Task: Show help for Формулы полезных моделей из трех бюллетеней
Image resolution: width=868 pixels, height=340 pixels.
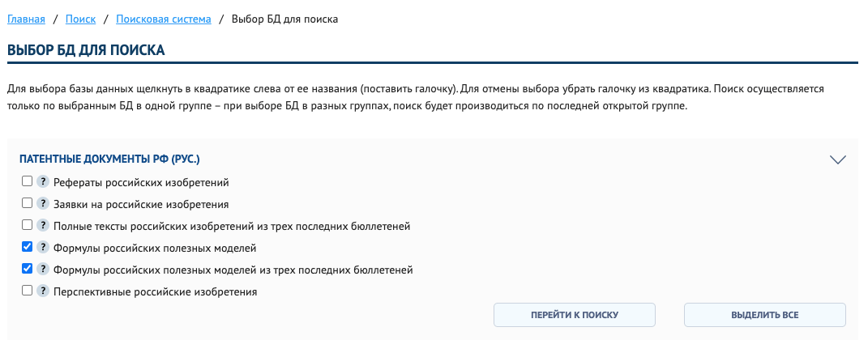Action: point(44,270)
